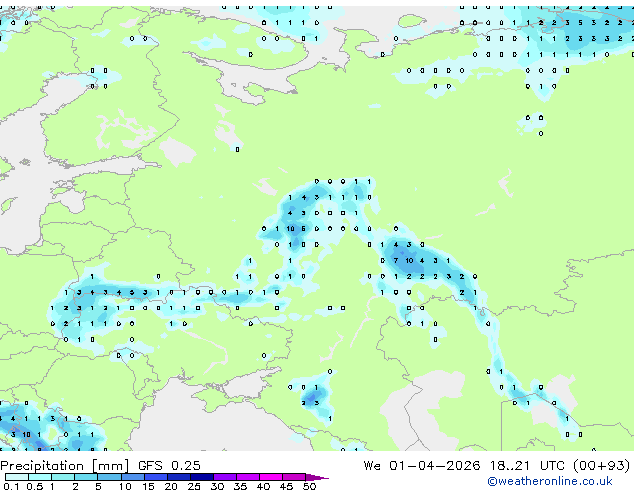Click the 45–50 mm legend color swatch

click(x=294, y=477)
